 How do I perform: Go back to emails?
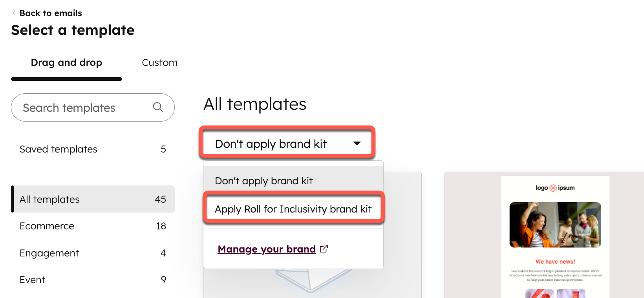[x=51, y=13]
